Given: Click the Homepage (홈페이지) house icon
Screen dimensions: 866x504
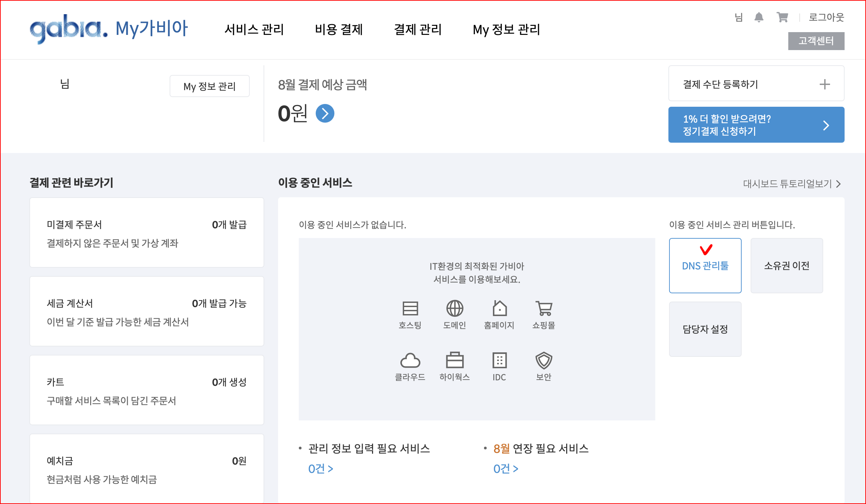Looking at the screenshot, I should click(499, 308).
